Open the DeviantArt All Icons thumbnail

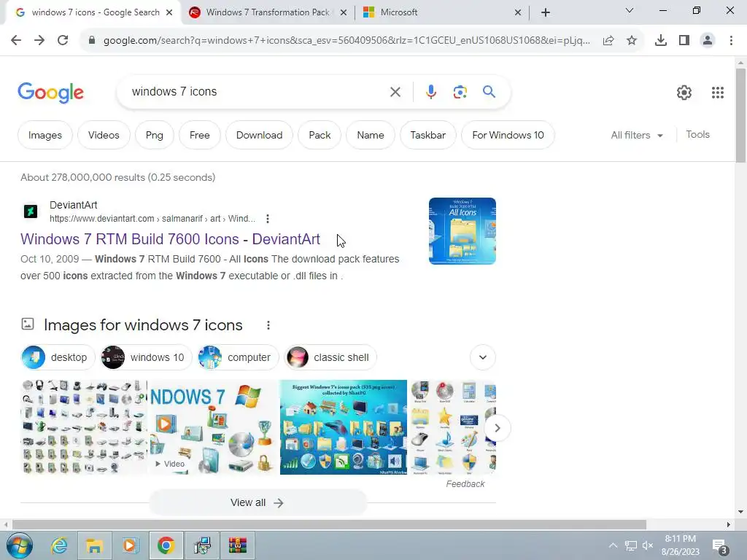[x=462, y=231]
